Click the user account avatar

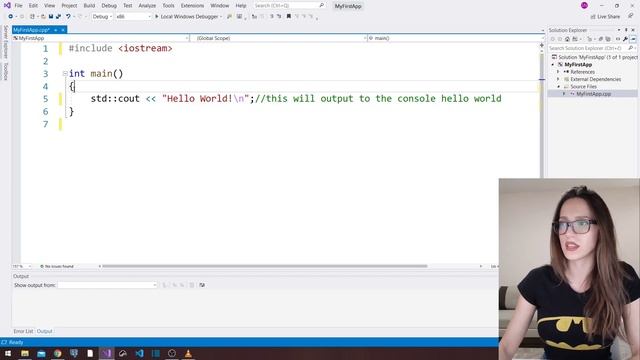coord(584,5)
